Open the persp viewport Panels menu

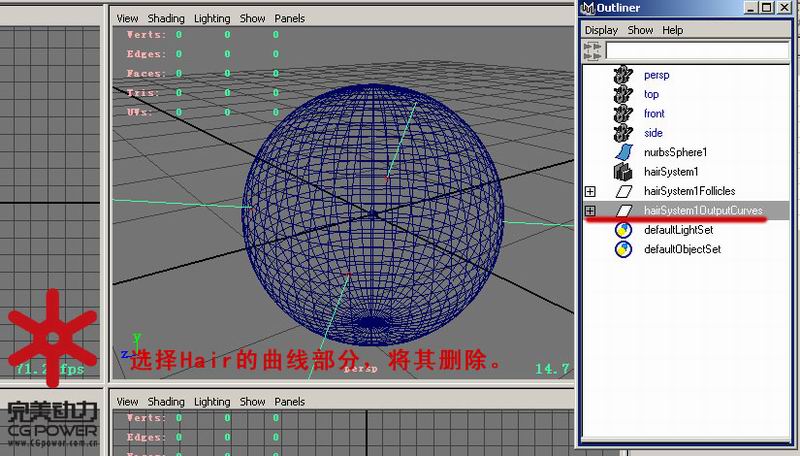click(x=289, y=18)
